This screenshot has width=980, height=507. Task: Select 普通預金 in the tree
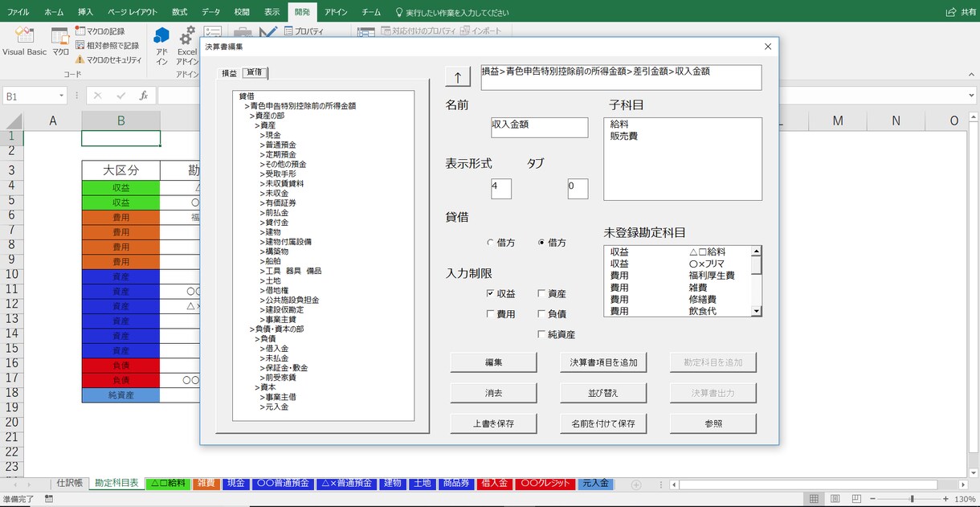278,145
